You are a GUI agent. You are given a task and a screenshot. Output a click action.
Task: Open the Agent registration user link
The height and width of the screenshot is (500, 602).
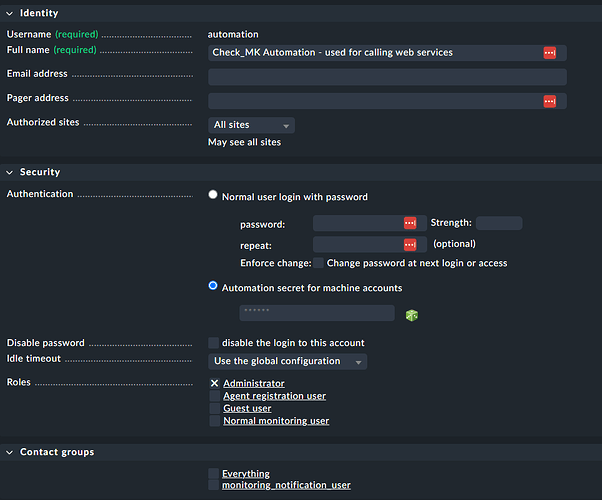click(x=274, y=396)
